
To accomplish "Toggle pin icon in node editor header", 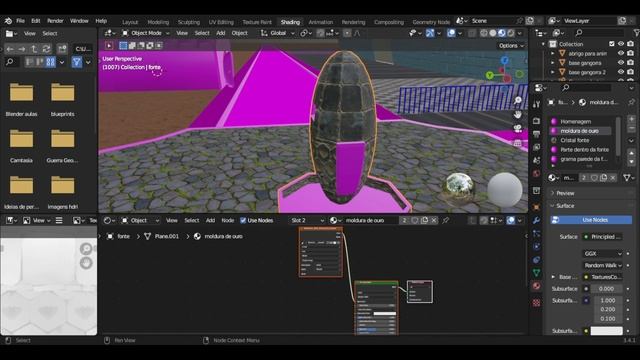I will coord(446,220).
